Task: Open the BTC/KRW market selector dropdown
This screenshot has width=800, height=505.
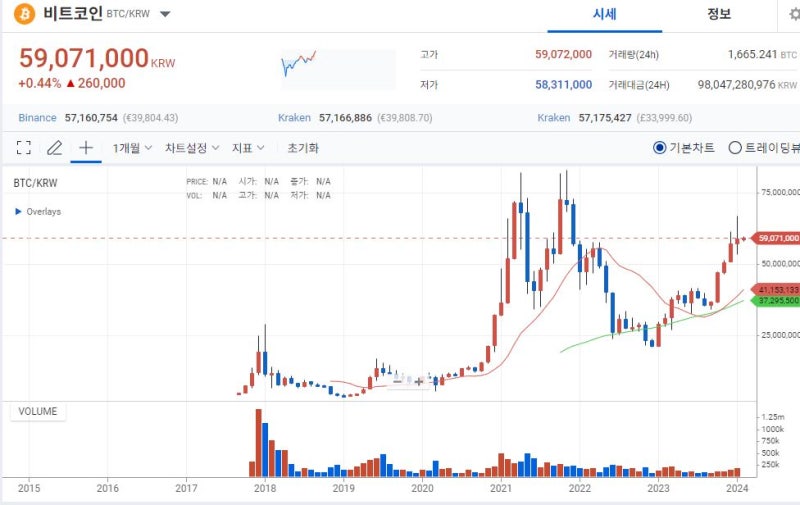Action: (x=165, y=14)
